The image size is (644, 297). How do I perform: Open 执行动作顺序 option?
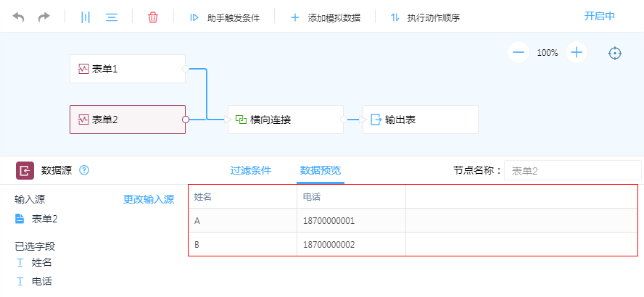pos(425,17)
